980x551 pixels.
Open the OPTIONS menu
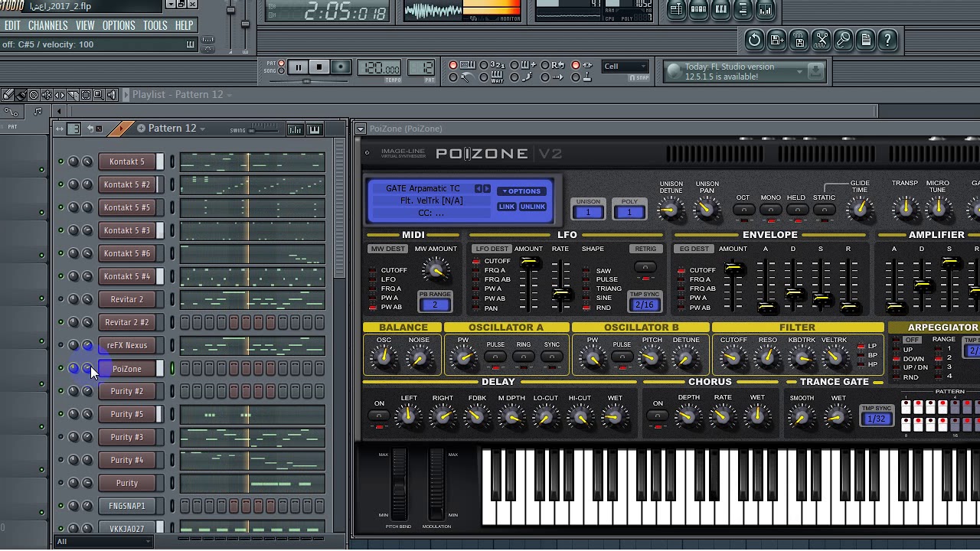119,25
